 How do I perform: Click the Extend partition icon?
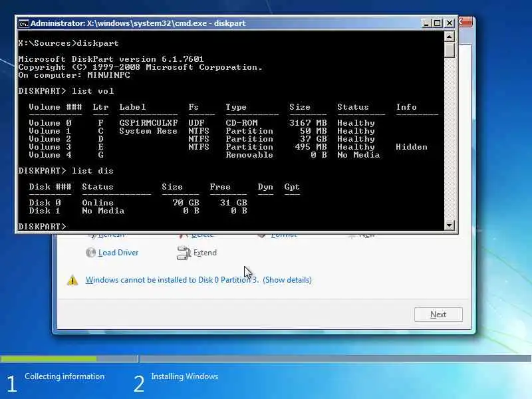[184, 253]
